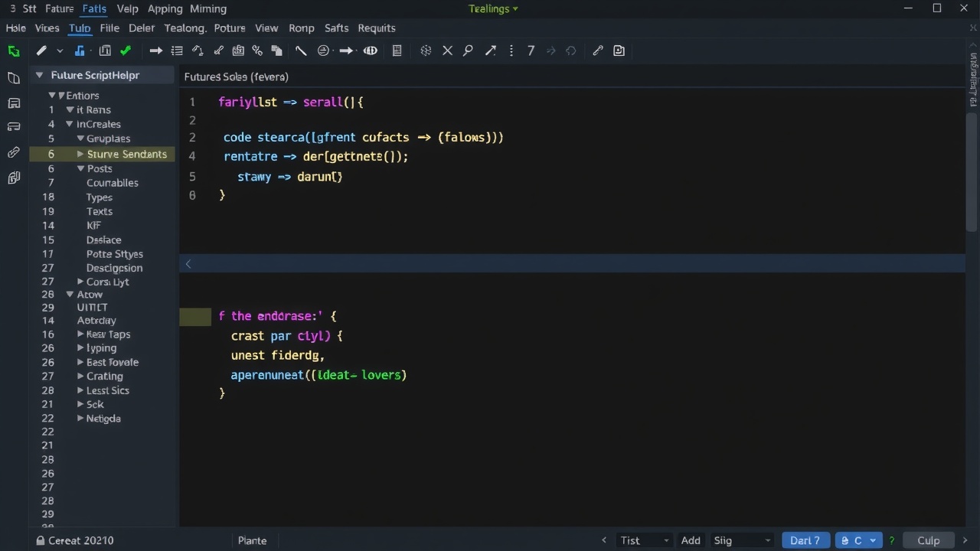Click the first right arrow icon in the toolbar
980x551 pixels.
pyautogui.click(x=156, y=51)
